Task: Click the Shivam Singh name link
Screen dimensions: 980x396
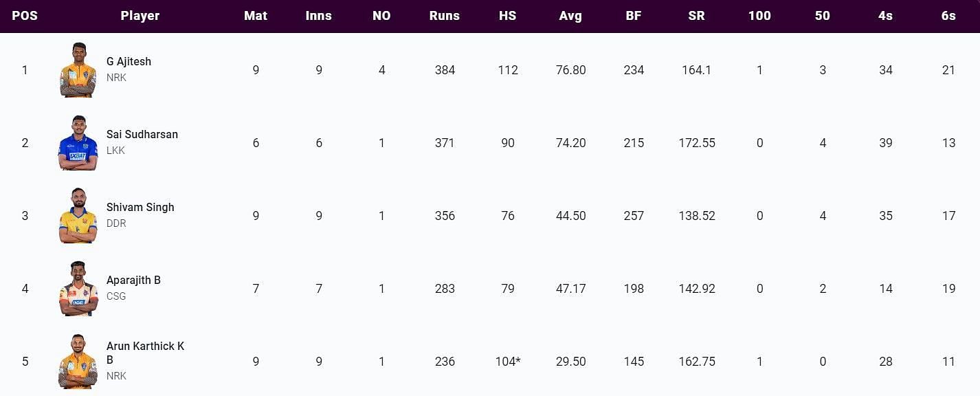Action: [140, 207]
